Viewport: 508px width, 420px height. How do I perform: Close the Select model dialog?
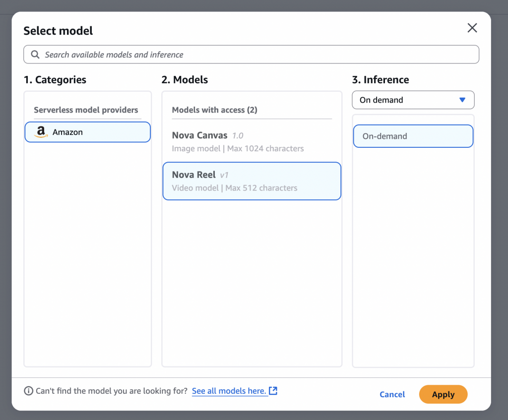click(472, 28)
